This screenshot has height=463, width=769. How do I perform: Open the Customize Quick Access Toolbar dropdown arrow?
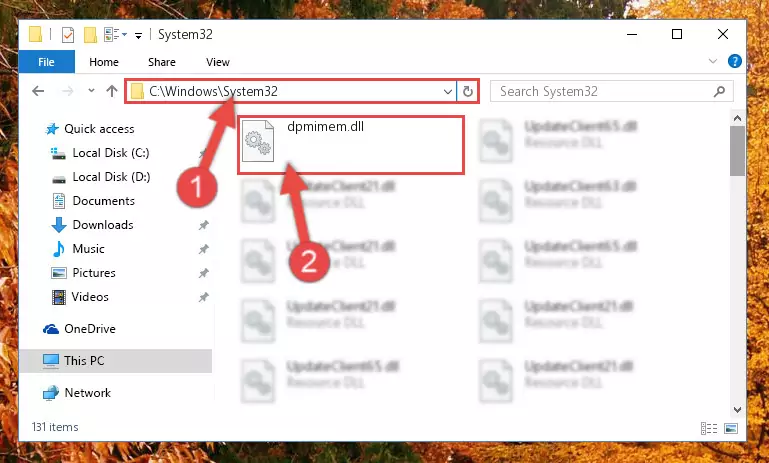138,35
